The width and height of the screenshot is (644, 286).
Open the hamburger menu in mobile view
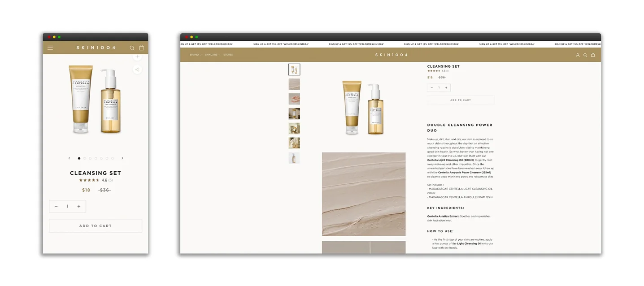tap(50, 48)
